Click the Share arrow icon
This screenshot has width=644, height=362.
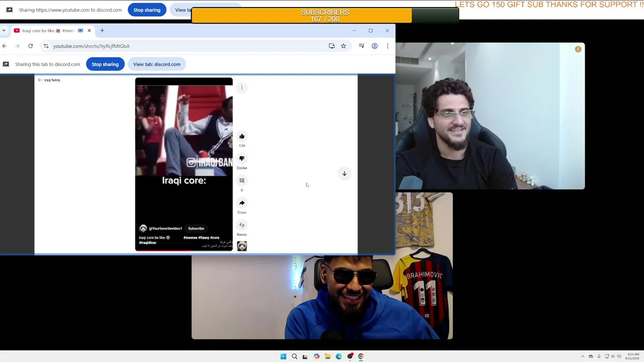[x=242, y=203]
